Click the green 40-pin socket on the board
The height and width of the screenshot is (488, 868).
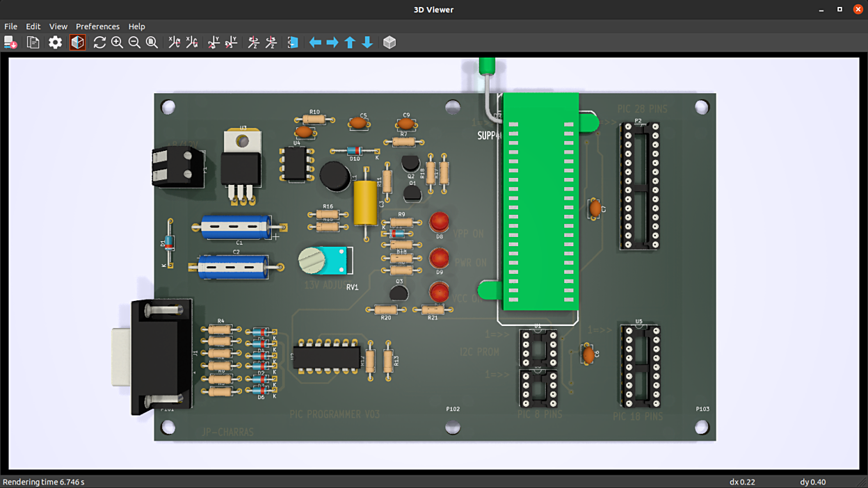point(540,202)
